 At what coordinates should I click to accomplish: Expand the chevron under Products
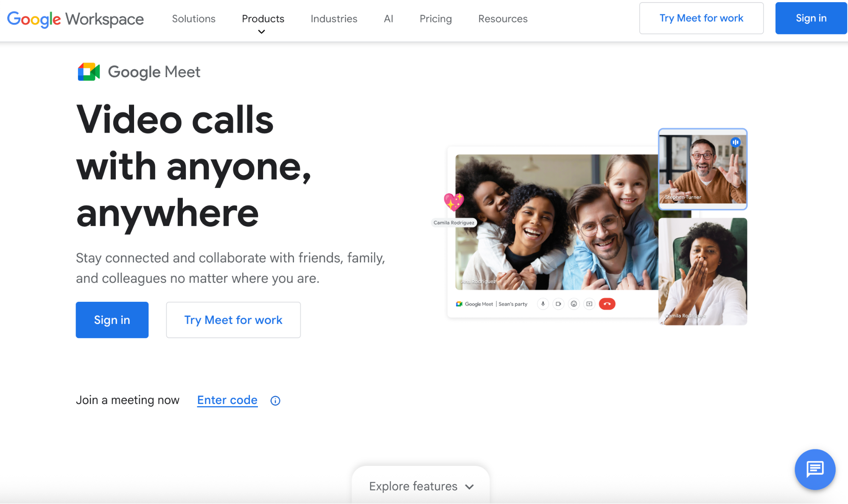[262, 31]
